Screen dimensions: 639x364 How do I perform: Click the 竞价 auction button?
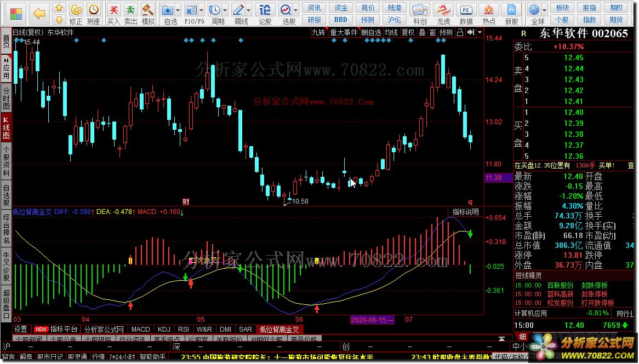click(x=368, y=8)
